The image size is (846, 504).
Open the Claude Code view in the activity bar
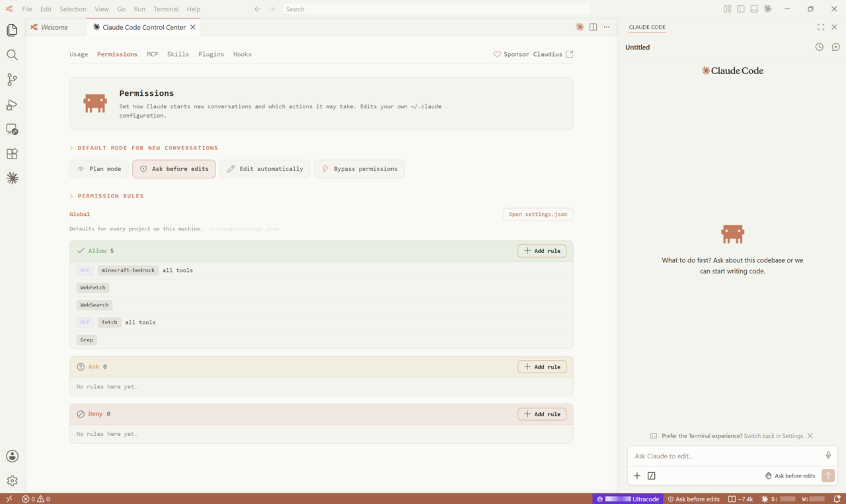12,178
